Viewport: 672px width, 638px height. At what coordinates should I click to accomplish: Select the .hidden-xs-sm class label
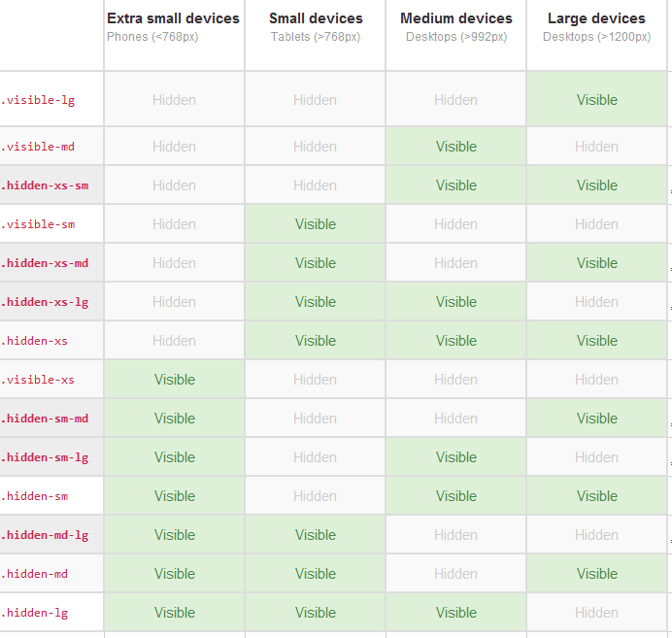click(x=45, y=185)
